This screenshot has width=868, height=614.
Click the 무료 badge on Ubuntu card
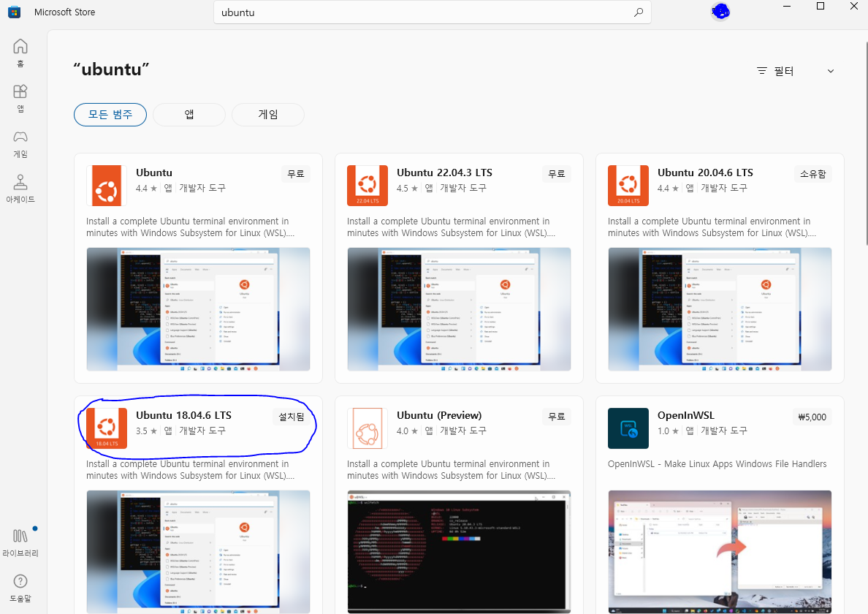[296, 174]
